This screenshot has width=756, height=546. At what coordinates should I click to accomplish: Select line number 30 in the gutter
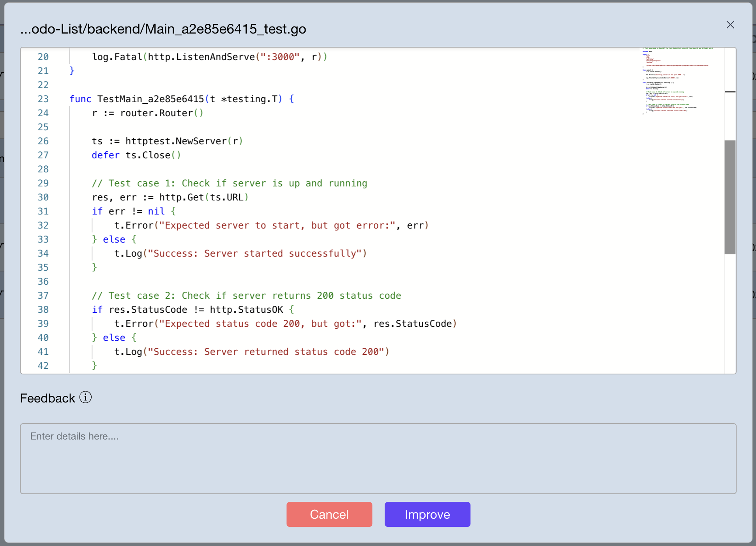(43, 197)
